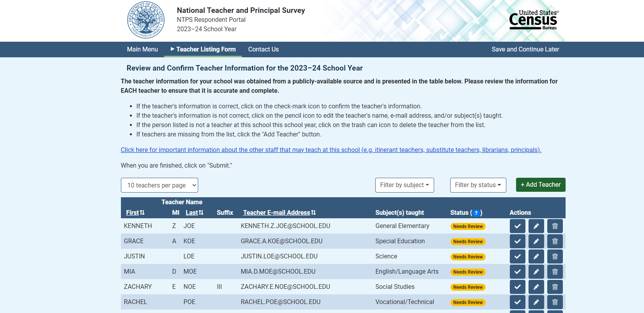Click Save and Continue Later

point(525,50)
